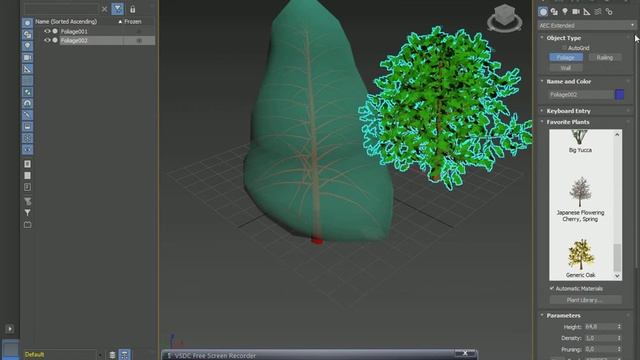
Task: Click the Height value field
Action: (x=600, y=327)
